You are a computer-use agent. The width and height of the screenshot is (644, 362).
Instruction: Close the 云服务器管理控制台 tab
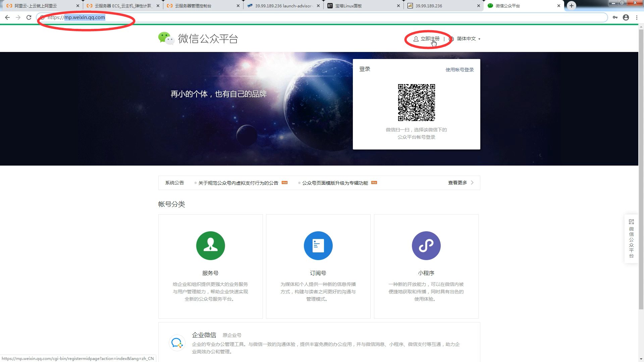tap(238, 6)
